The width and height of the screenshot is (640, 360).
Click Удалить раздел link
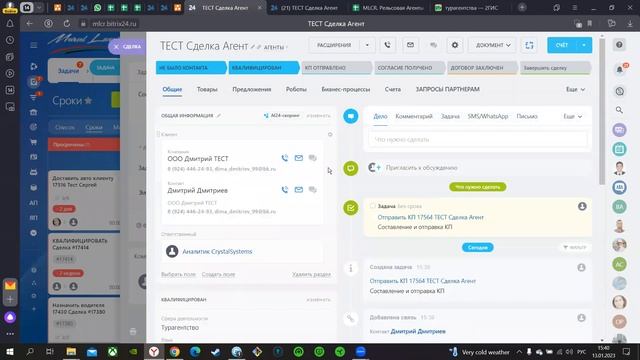(x=311, y=274)
